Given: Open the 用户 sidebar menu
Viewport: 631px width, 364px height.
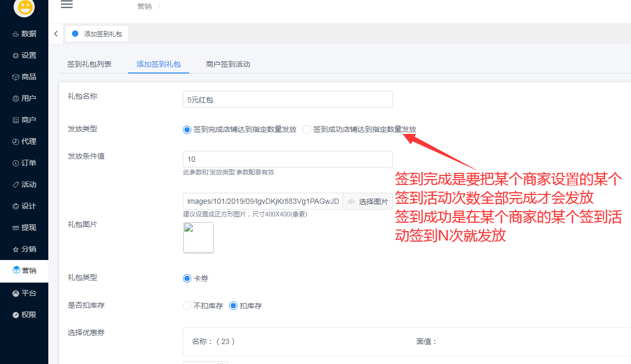Looking at the screenshot, I should tap(24, 98).
